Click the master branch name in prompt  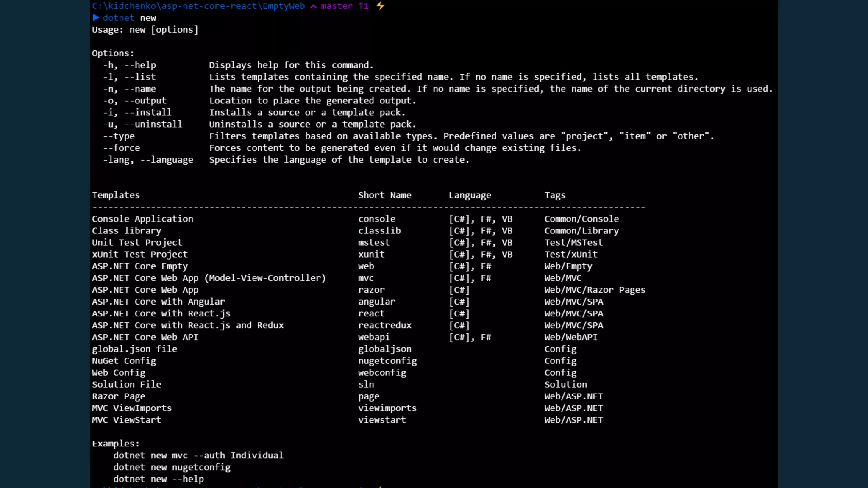(337, 6)
